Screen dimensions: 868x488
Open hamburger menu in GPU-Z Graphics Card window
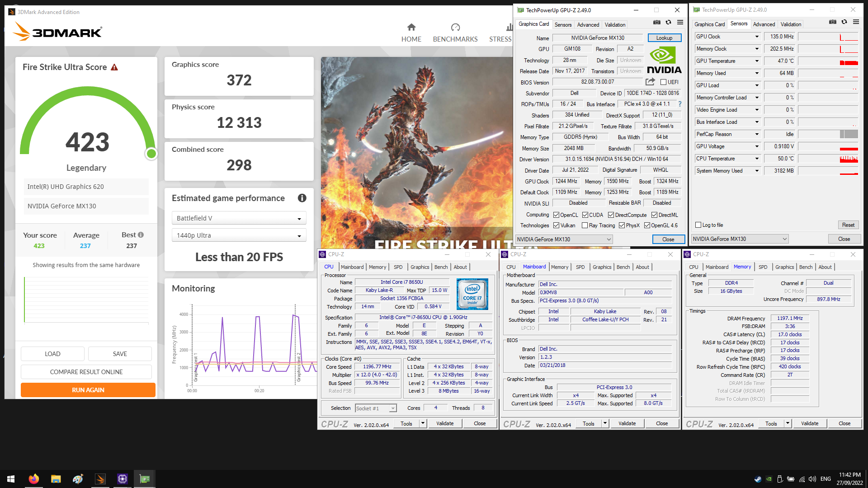[680, 22]
